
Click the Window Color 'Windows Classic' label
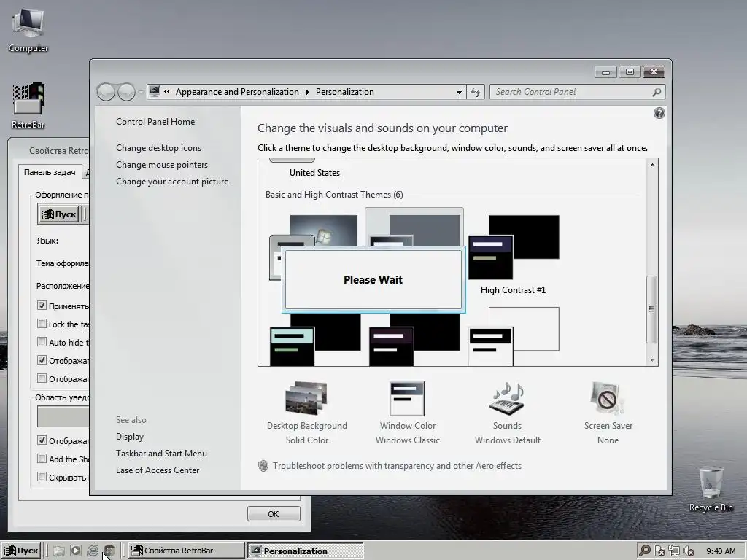[x=407, y=440]
